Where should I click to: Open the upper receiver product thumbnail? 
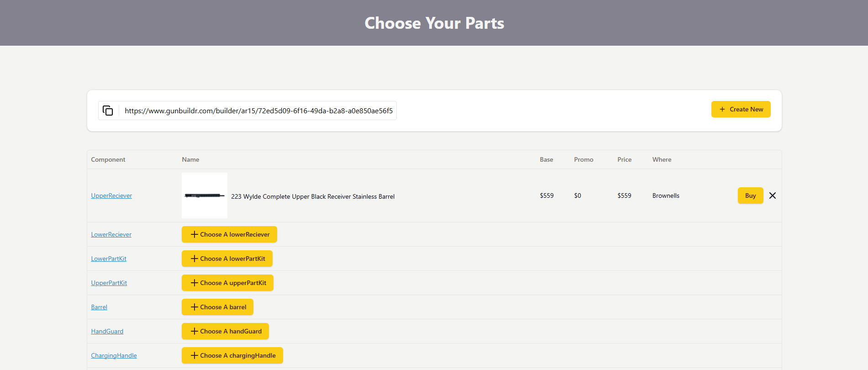pos(204,196)
